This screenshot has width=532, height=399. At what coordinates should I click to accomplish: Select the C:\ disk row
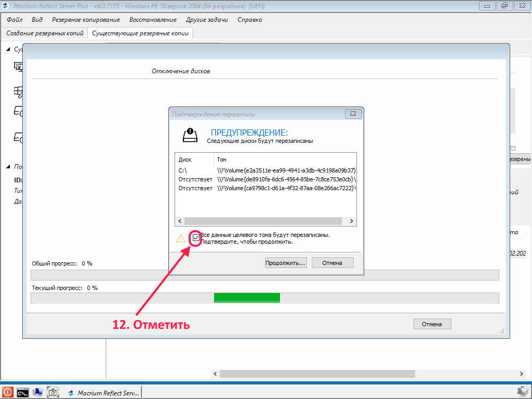click(265, 170)
